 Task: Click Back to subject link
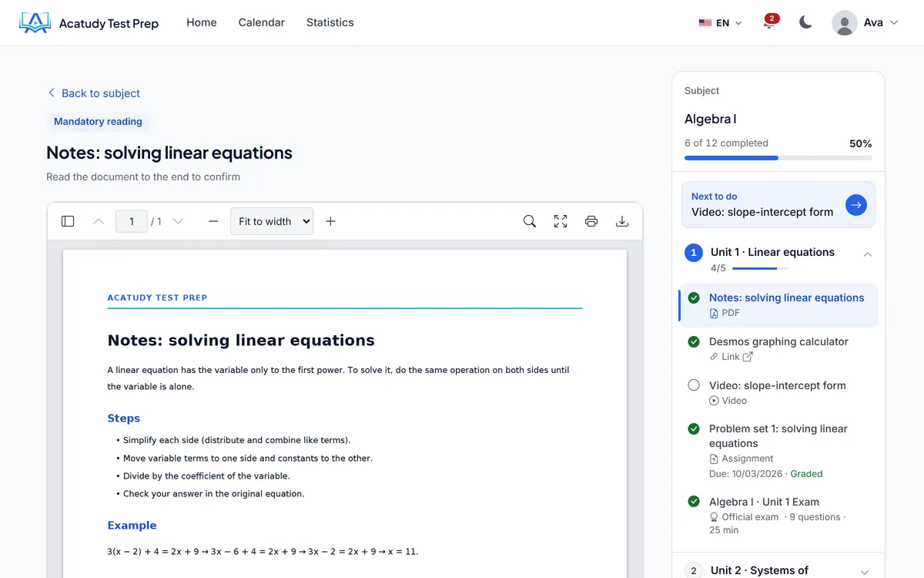93,93
